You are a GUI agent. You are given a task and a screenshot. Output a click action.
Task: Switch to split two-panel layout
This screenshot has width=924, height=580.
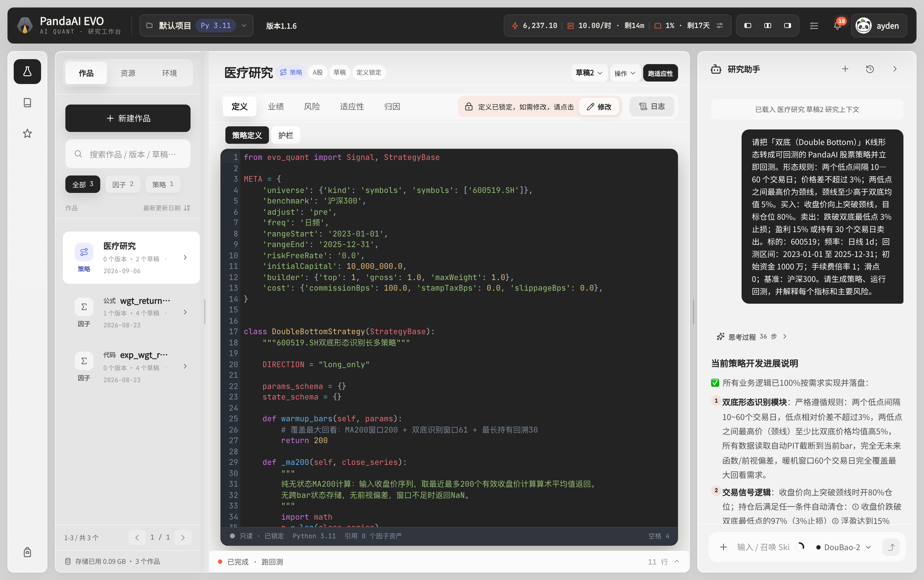[x=767, y=26]
